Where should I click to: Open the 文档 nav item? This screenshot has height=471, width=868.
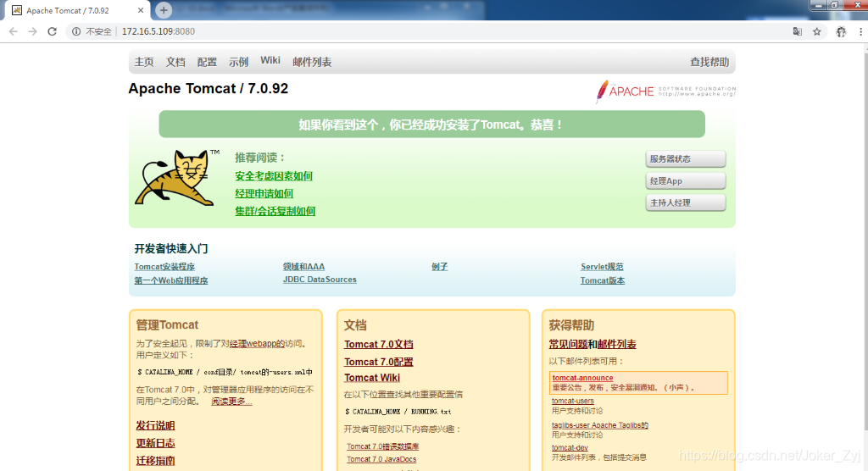175,62
